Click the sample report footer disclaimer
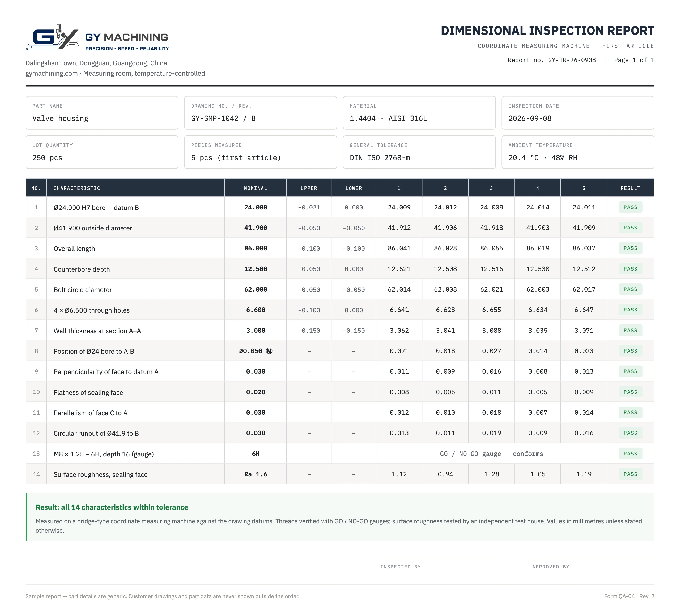This screenshot has height=616, width=680. click(x=162, y=596)
